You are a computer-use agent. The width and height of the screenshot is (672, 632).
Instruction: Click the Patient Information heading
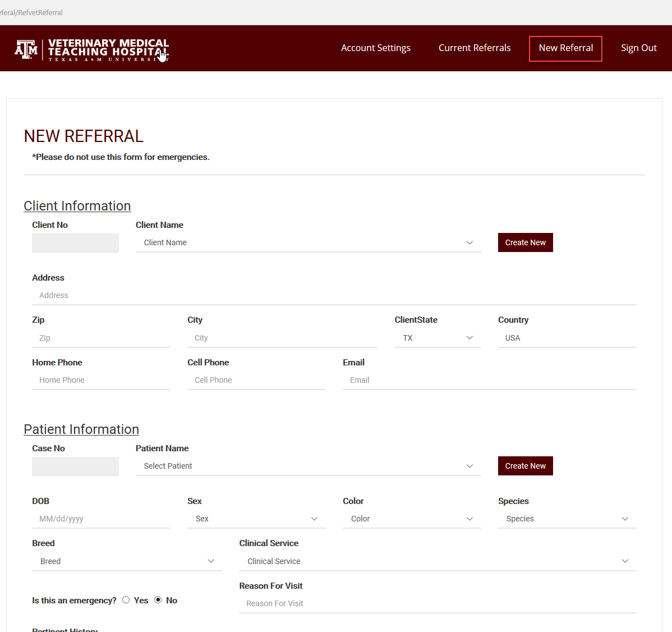[81, 429]
